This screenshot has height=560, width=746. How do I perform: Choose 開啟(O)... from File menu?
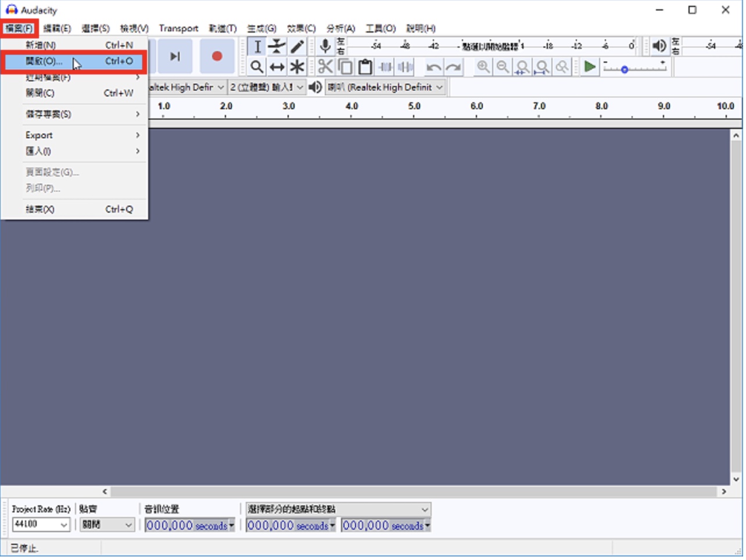point(74,61)
